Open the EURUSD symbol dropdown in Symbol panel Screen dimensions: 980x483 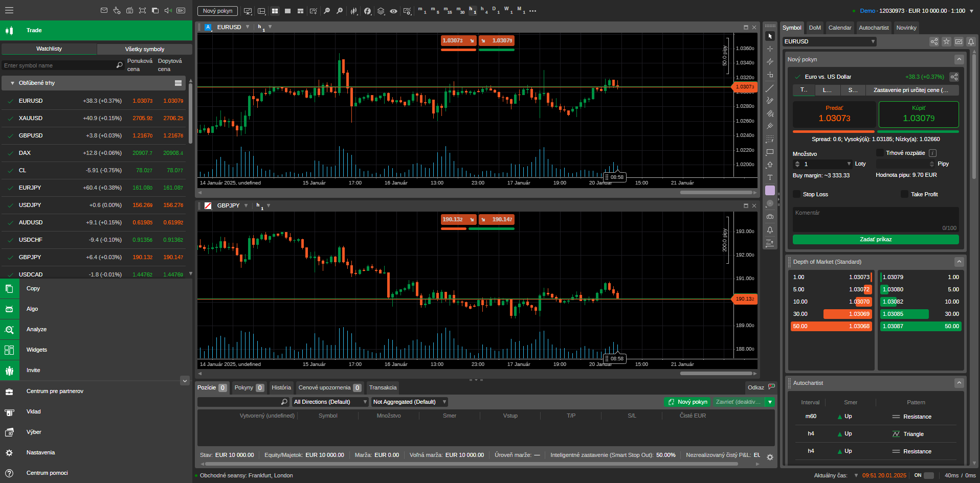[x=873, y=41]
